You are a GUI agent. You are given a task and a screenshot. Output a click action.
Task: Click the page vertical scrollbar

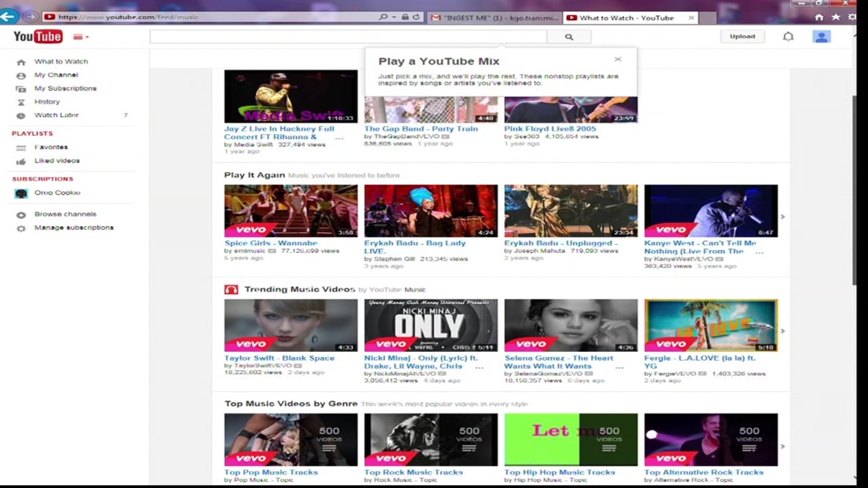[x=854, y=190]
